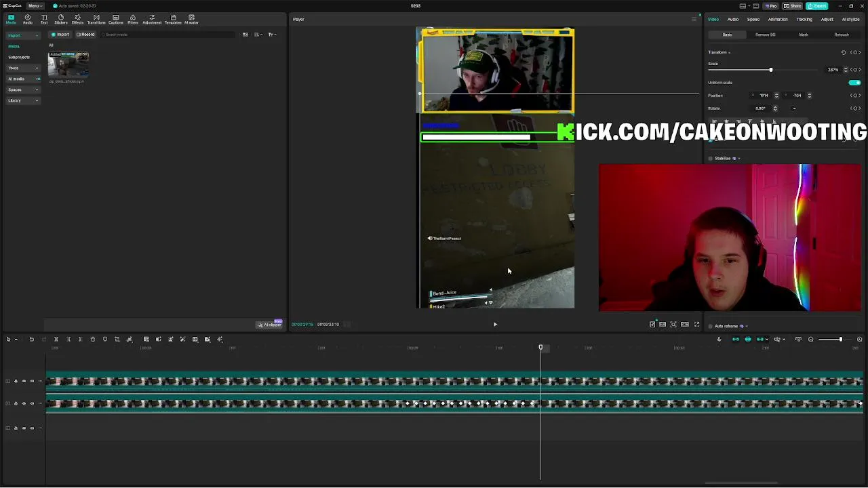
Task: Click the undo arrow in timeline toolbar
Action: point(31,339)
